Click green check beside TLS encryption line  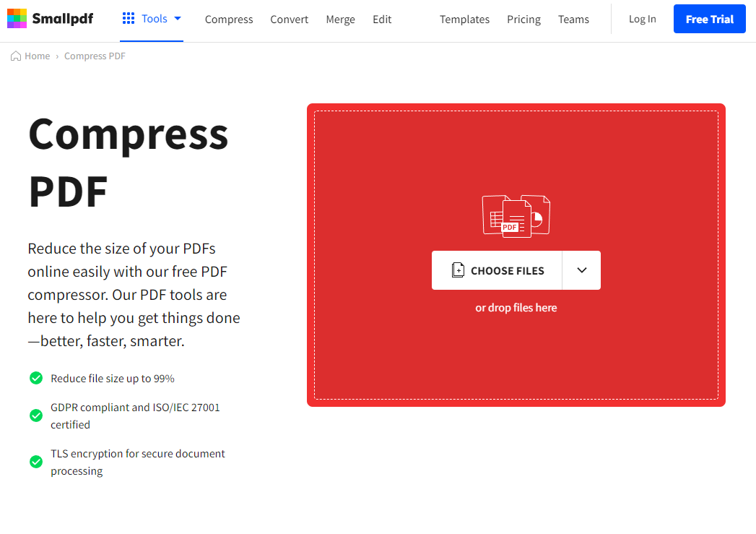click(36, 462)
